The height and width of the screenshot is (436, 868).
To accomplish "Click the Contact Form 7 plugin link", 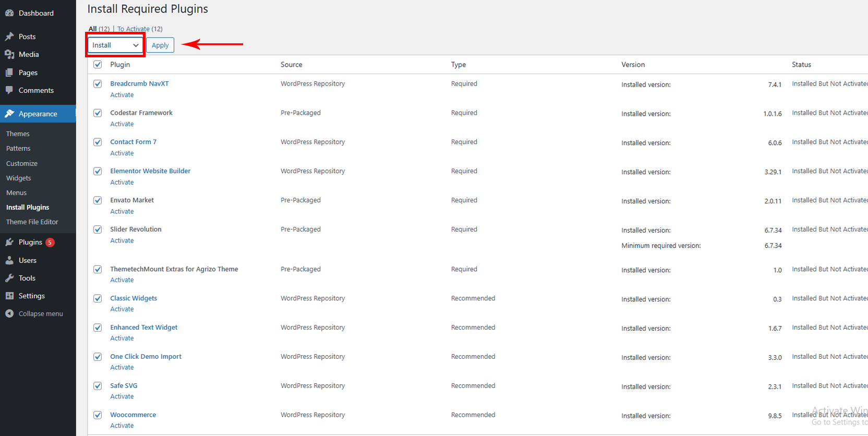I will (x=133, y=142).
